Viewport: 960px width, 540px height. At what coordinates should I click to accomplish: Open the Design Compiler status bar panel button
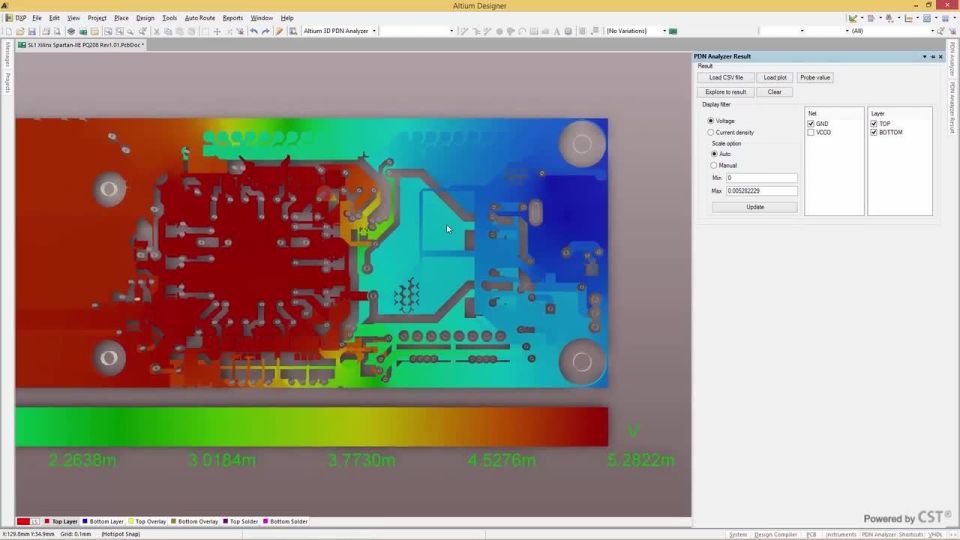tap(775, 534)
